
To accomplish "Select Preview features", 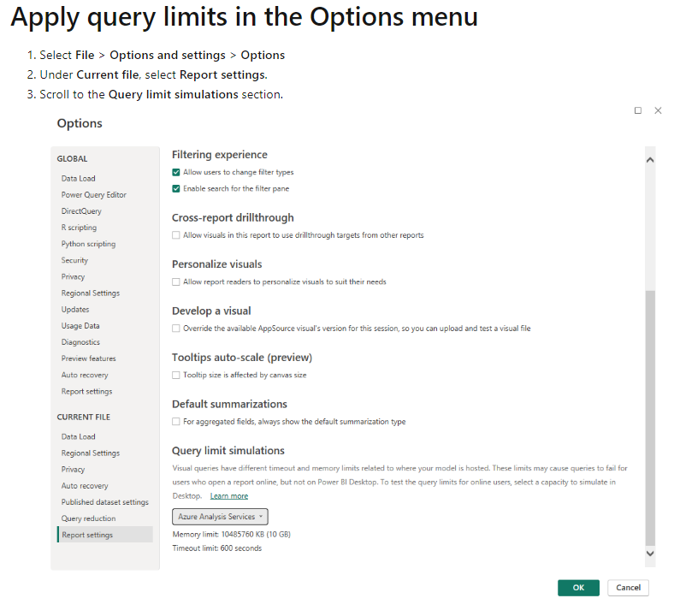I will [88, 358].
